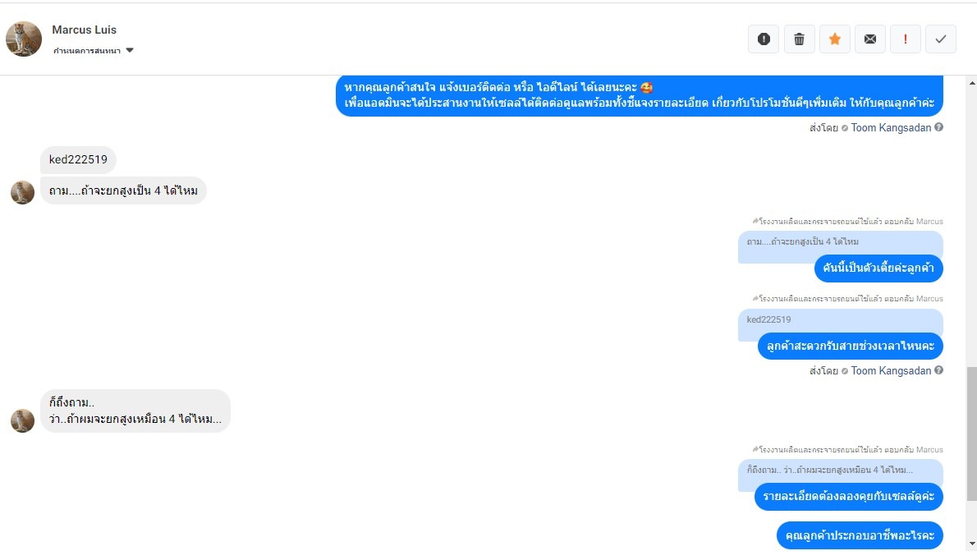Flag conversation with red exclamation icon
This screenshot has height=560, width=977.
905,39
